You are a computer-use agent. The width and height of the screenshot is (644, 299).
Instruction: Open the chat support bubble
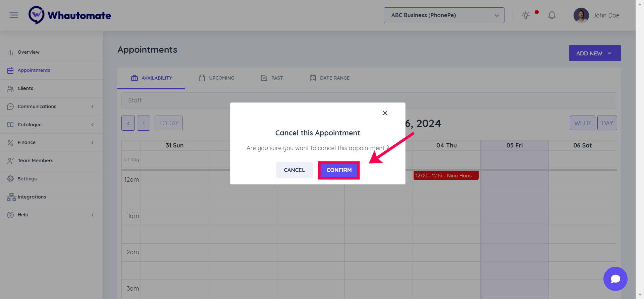[x=615, y=279]
